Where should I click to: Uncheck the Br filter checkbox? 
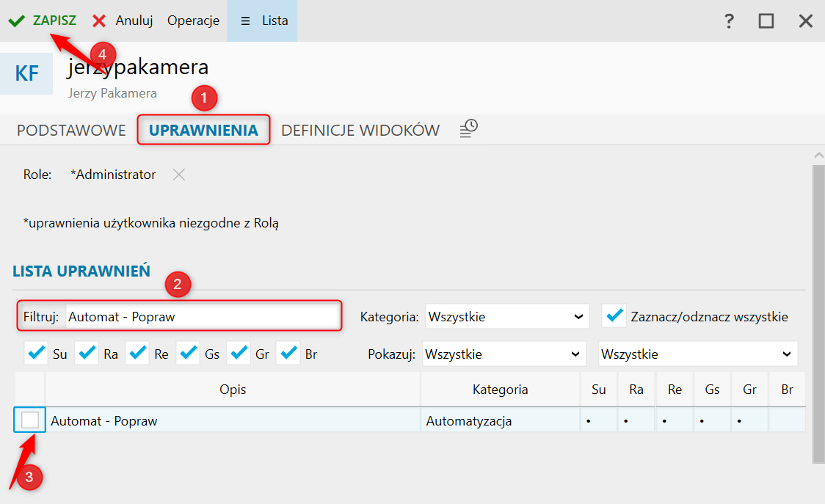coord(288,354)
